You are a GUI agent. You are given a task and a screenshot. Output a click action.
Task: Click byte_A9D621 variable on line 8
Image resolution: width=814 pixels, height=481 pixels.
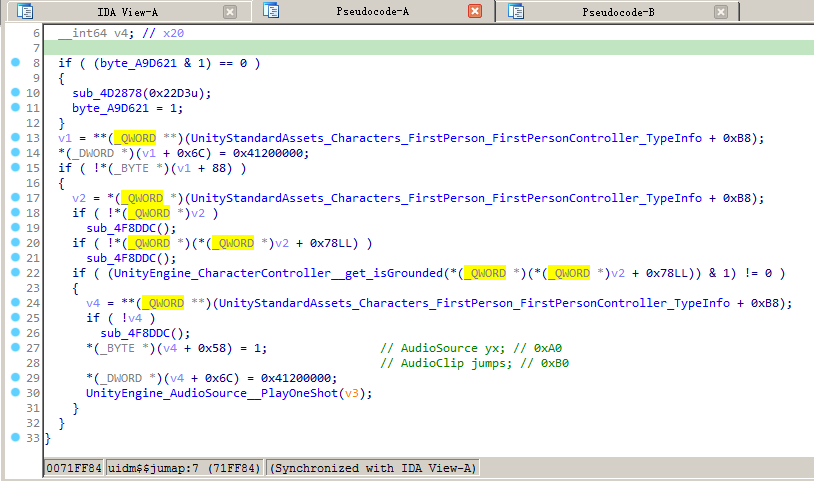pyautogui.click(x=138, y=63)
